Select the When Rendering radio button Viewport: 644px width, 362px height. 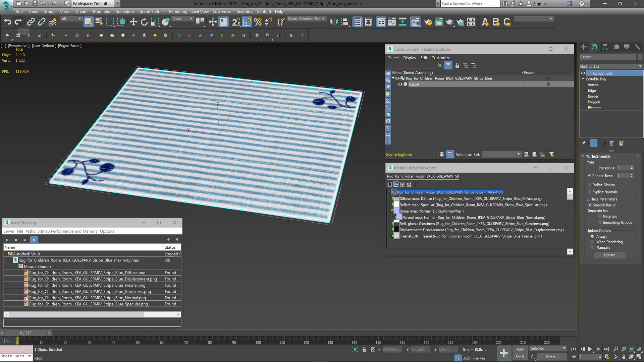point(592,242)
